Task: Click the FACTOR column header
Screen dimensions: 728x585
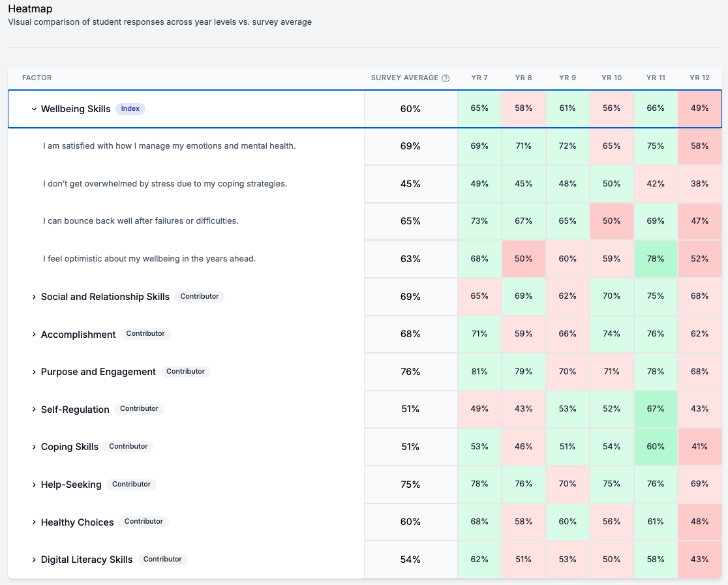Action: click(x=37, y=78)
